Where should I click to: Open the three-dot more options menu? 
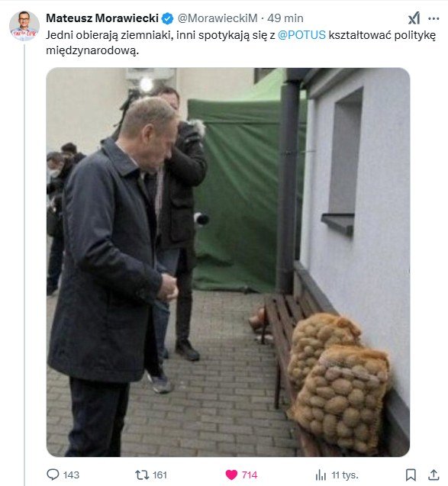(433, 18)
